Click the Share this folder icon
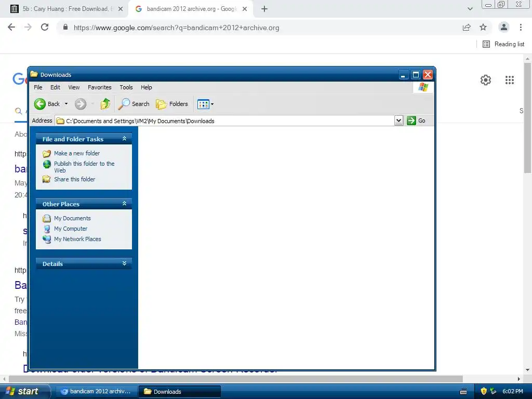532x399 pixels. click(x=46, y=179)
